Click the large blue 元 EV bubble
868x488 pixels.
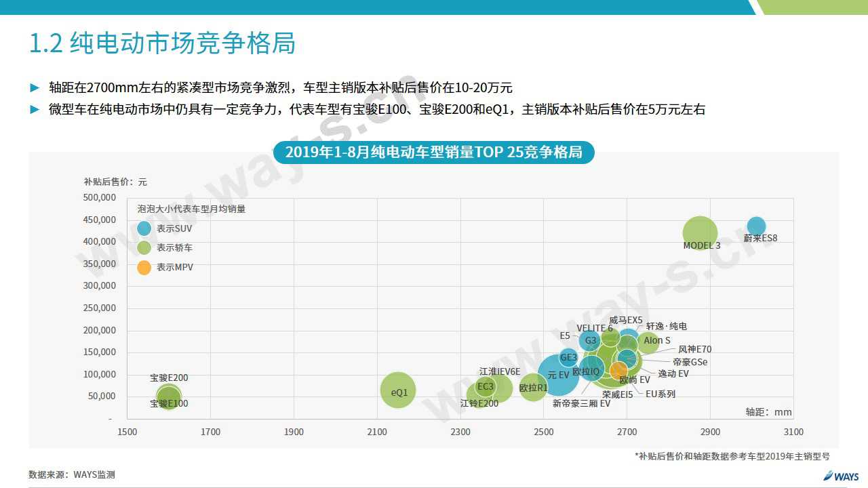click(x=559, y=373)
